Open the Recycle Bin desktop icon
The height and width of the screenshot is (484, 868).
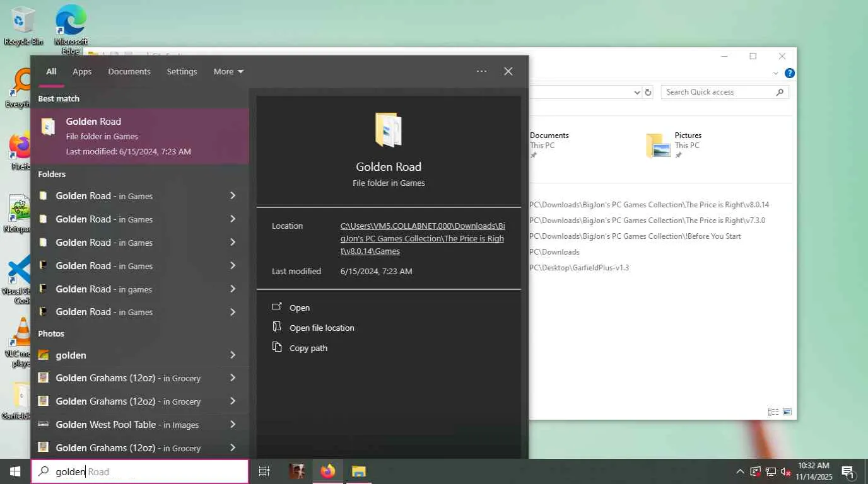[23, 26]
